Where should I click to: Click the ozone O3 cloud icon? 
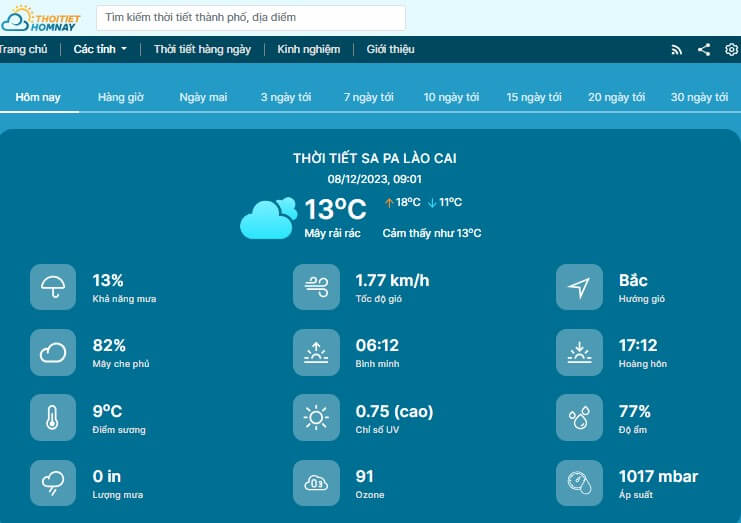click(x=316, y=483)
